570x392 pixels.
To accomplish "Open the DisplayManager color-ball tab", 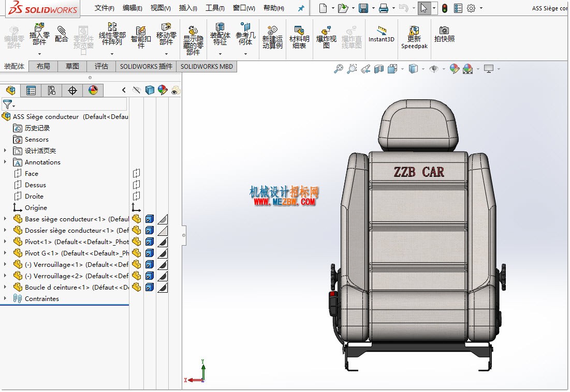I will pos(93,91).
